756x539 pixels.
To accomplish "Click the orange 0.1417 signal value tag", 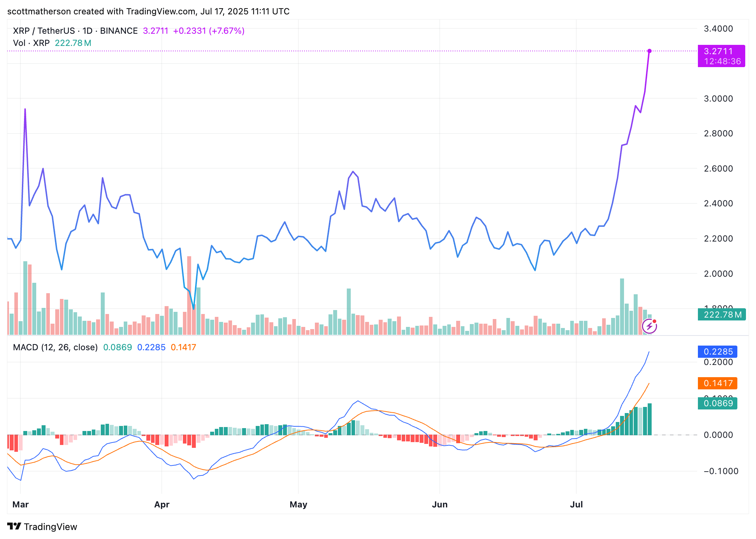I will [718, 383].
